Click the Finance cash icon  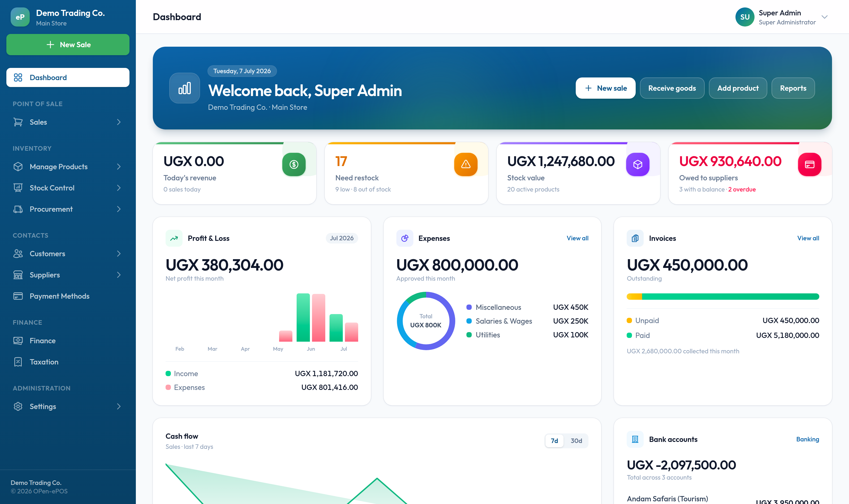(x=18, y=341)
